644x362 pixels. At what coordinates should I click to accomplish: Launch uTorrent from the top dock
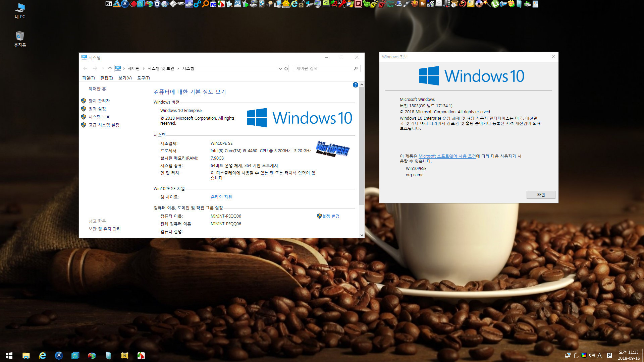pos(495,4)
